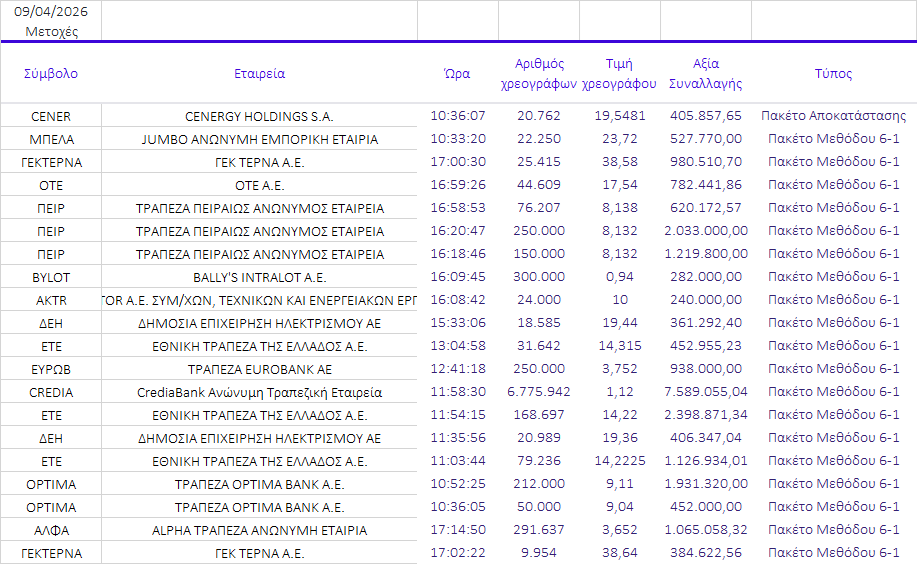Click the 6.775.942 securities quantity cell

click(538, 392)
